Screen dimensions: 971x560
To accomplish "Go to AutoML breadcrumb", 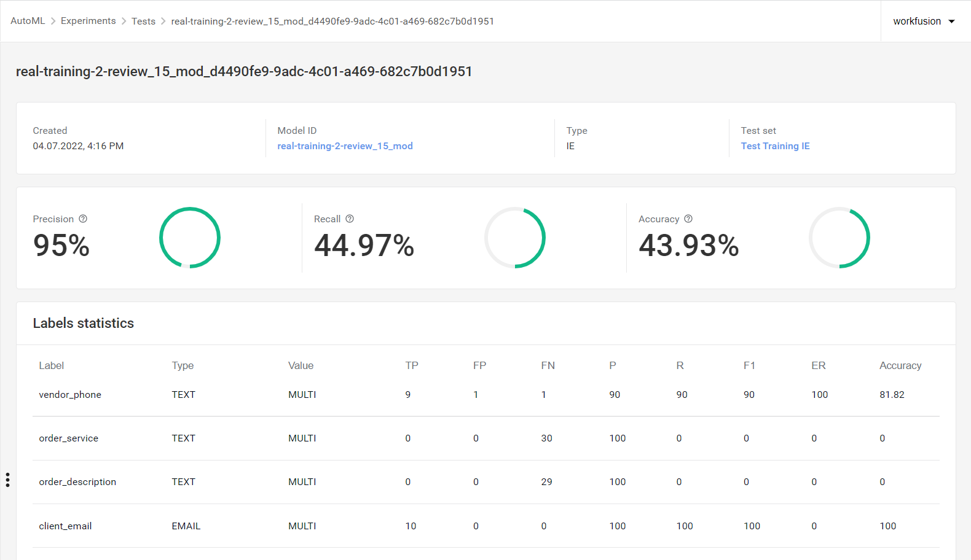I will 28,21.
